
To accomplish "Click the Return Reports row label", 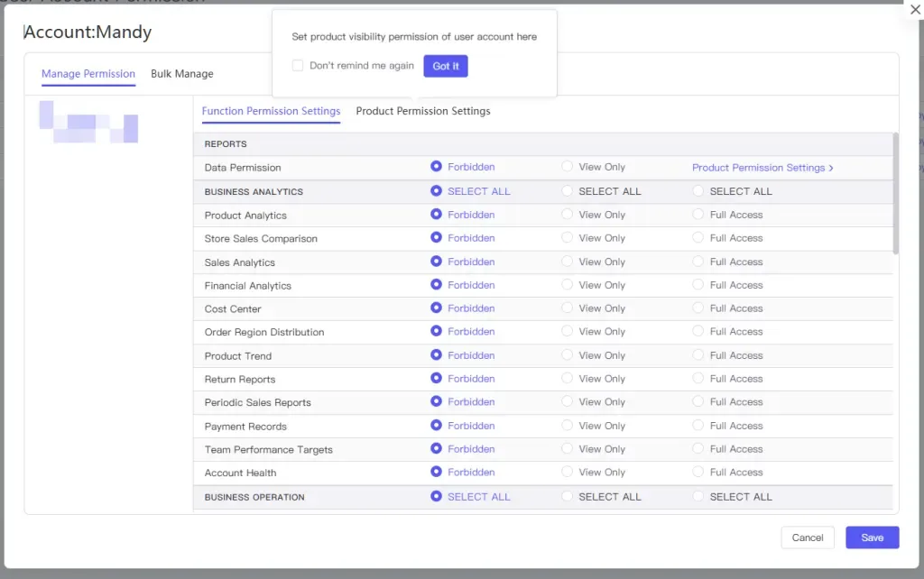I will tap(240, 380).
